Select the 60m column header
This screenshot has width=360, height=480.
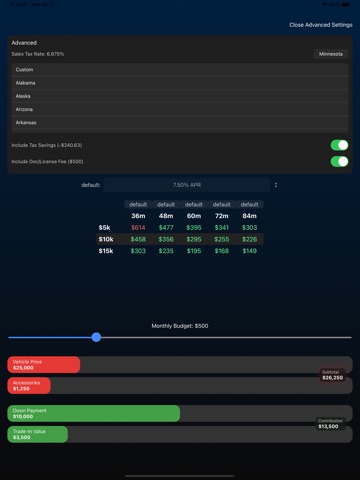[x=194, y=216]
